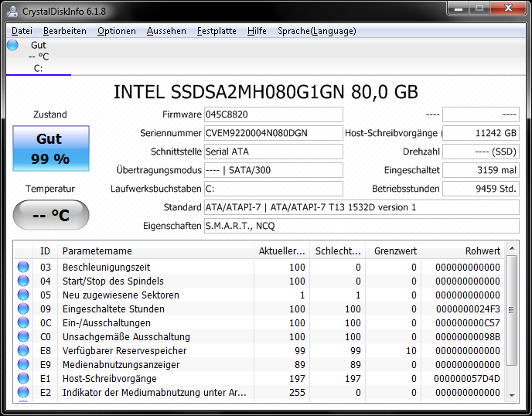Click status orb for Host-Schreibvorgänge row E1

point(23,378)
